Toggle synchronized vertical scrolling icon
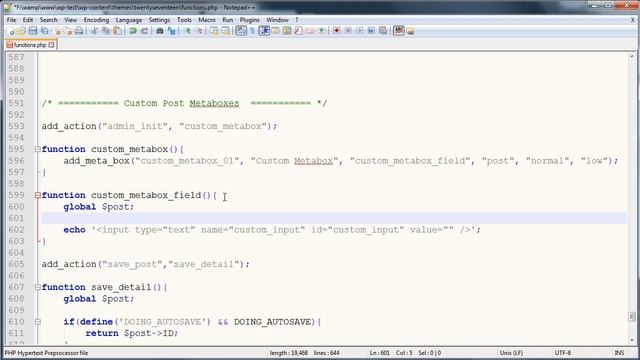 (x=214, y=31)
